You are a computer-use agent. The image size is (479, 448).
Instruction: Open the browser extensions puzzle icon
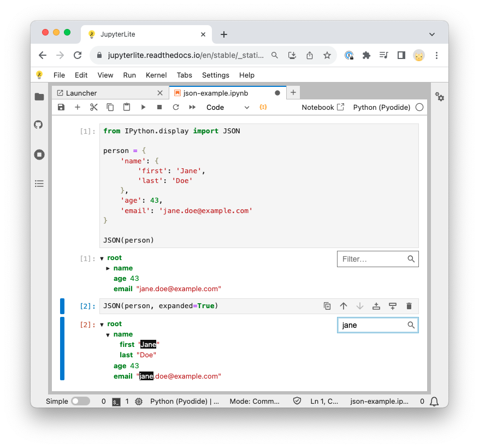tap(366, 55)
